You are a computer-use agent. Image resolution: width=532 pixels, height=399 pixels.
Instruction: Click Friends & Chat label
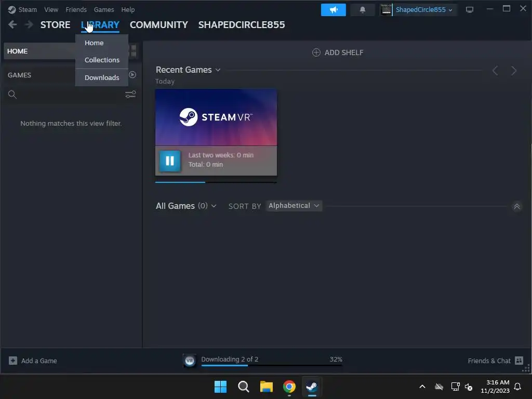click(x=489, y=361)
